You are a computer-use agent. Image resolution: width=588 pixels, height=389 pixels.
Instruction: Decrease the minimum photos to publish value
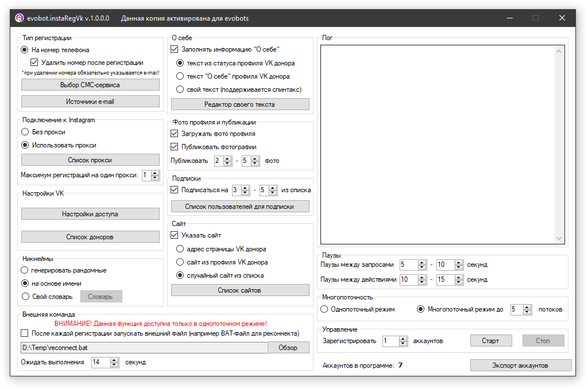coord(227,164)
